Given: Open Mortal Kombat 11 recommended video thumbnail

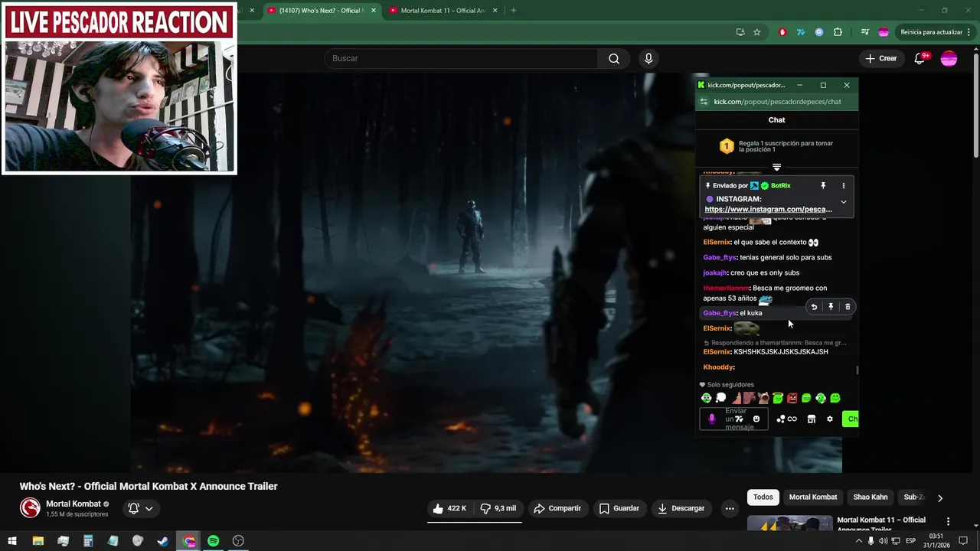Looking at the screenshot, I should pyautogui.click(x=789, y=523).
